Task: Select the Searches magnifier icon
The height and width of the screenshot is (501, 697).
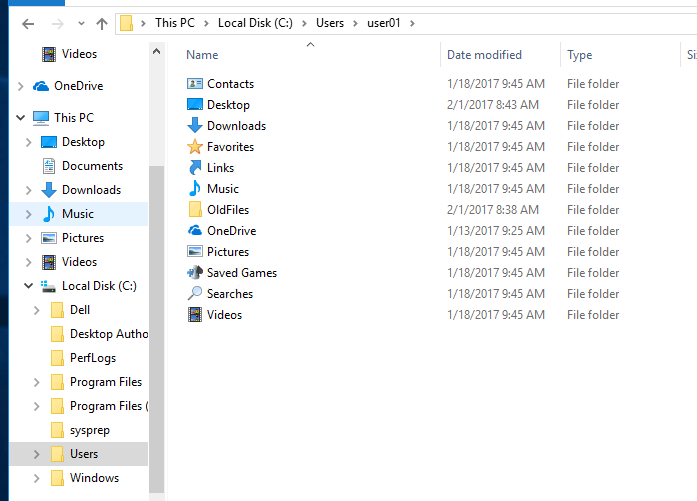Action: tap(195, 293)
